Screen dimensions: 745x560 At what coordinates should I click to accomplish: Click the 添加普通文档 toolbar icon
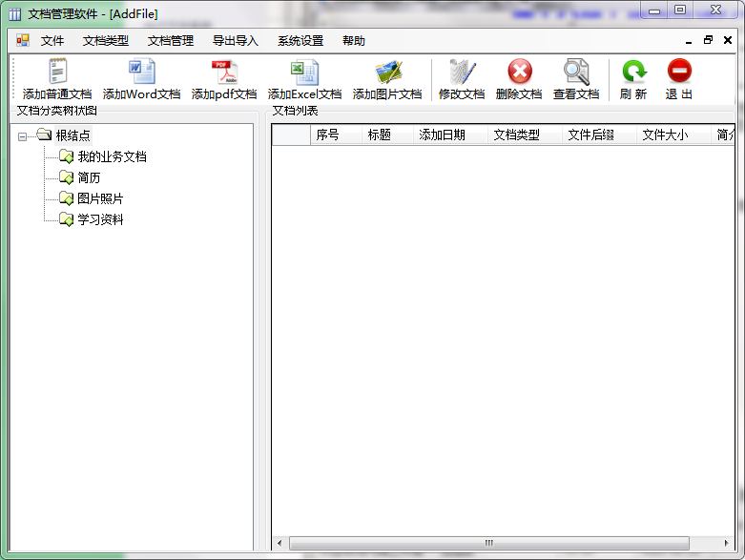pos(57,73)
